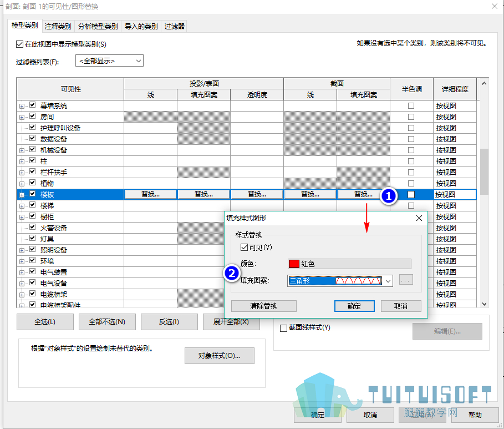
Task: Open the 填充图案 pattern dropdown
Action: pos(388,281)
